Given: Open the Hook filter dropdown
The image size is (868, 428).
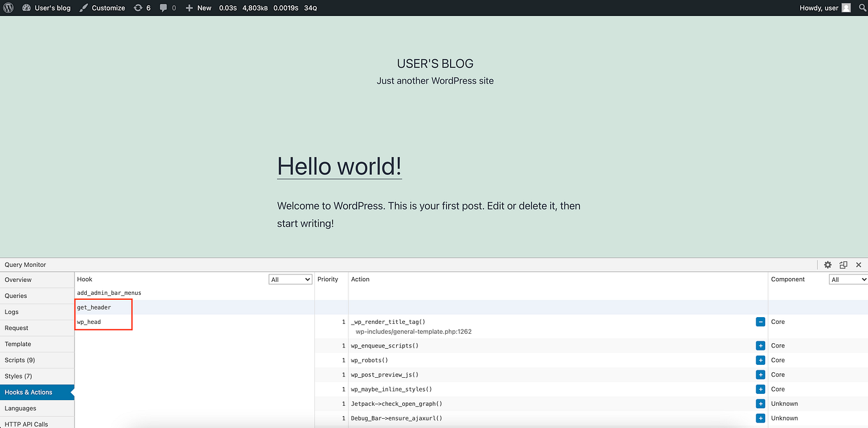Looking at the screenshot, I should (290, 280).
